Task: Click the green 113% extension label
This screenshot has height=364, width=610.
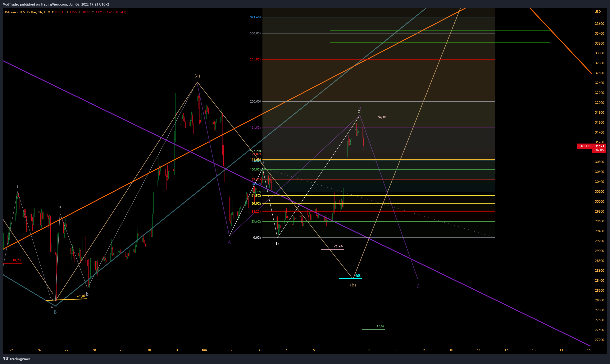Action: click(x=380, y=326)
